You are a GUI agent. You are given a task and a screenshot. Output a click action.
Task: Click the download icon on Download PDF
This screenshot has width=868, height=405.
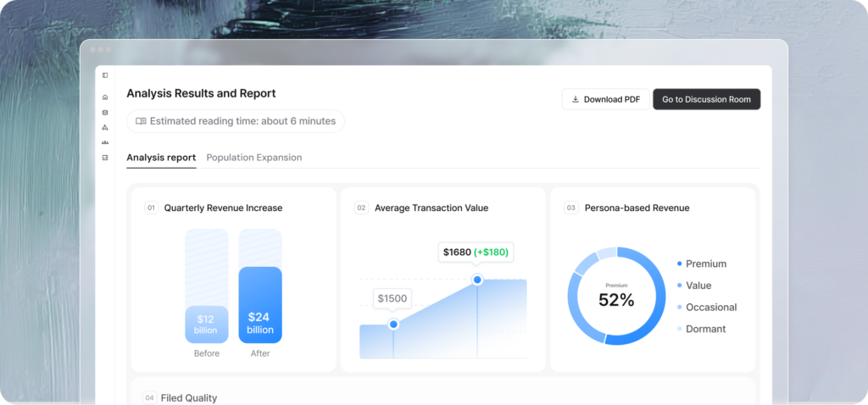pyautogui.click(x=576, y=99)
